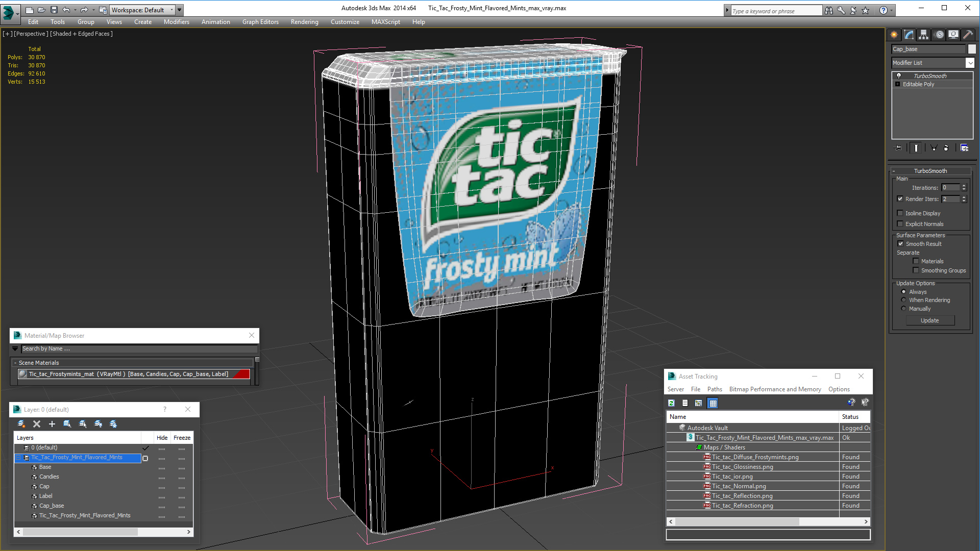Open Material/Map Browser options arrow
This screenshot has height=551, width=980.
click(15, 349)
